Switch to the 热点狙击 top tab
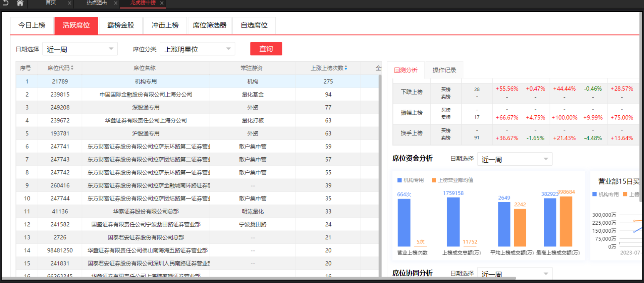This screenshot has width=644, height=283. pos(97,3)
